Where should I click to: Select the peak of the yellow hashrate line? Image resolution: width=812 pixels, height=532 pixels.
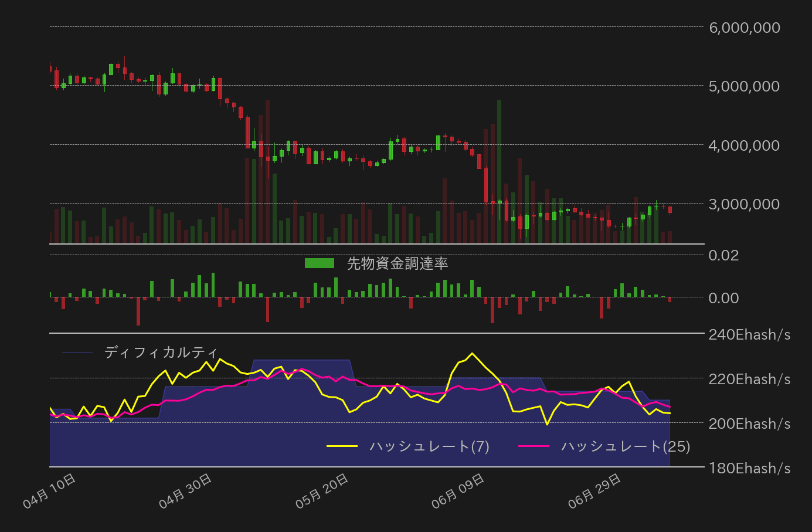(x=472, y=353)
